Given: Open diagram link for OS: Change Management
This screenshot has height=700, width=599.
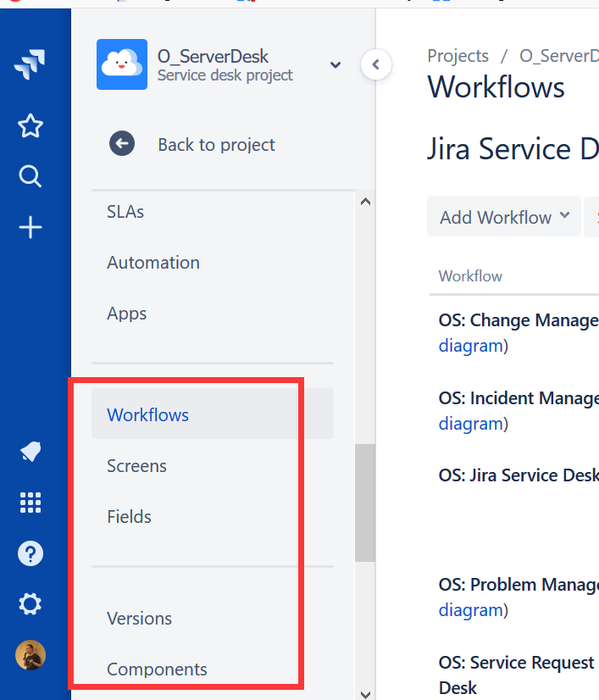Looking at the screenshot, I should coord(471,346).
